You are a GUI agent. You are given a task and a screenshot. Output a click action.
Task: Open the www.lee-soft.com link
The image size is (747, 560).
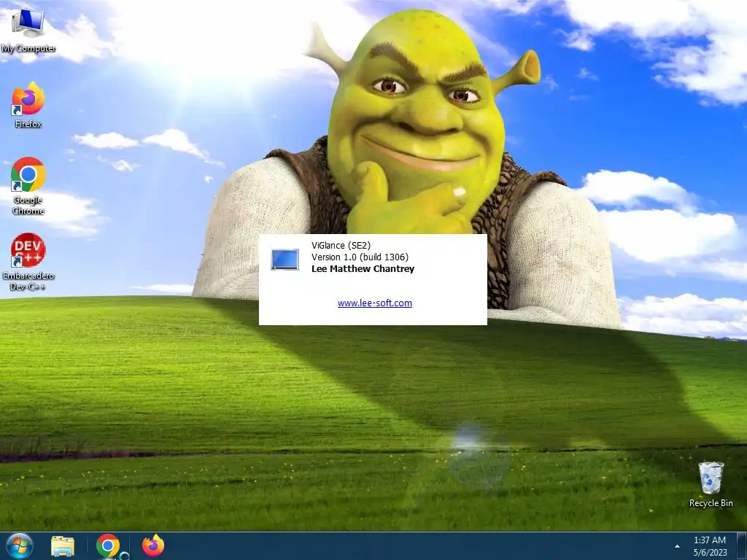coord(375,303)
